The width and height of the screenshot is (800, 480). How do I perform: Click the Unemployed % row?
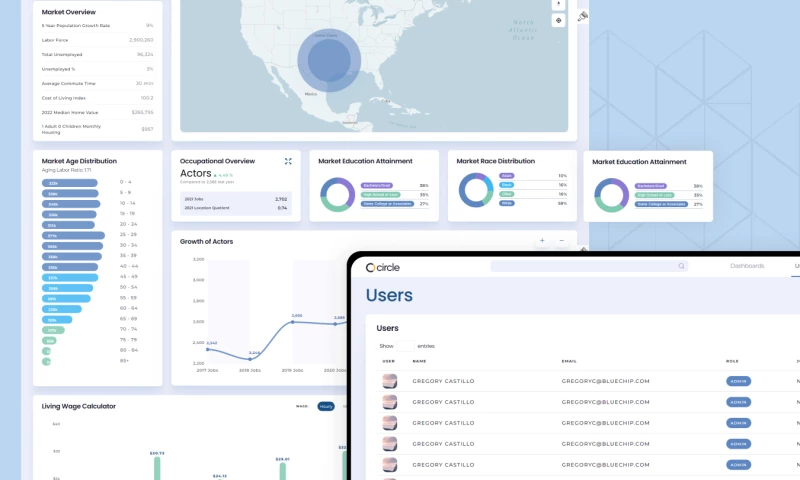(97, 69)
